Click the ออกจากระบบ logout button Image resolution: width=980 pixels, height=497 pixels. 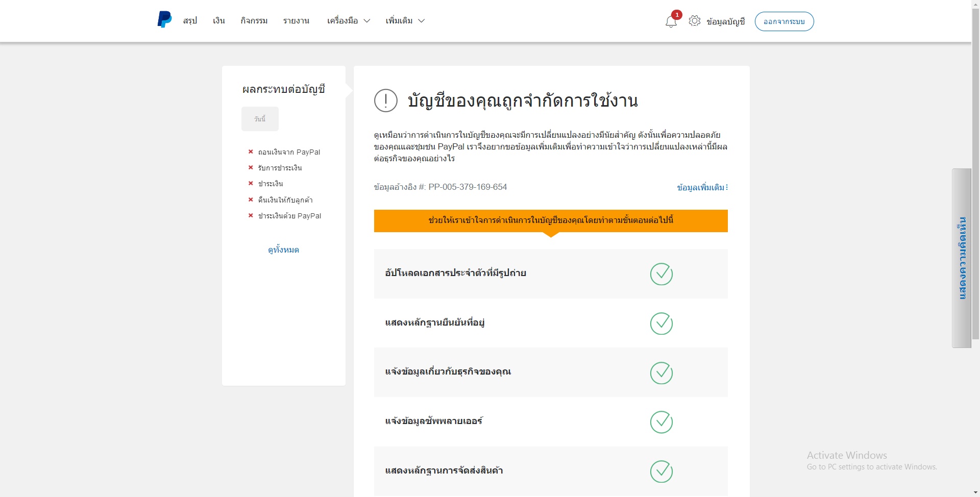click(x=784, y=21)
